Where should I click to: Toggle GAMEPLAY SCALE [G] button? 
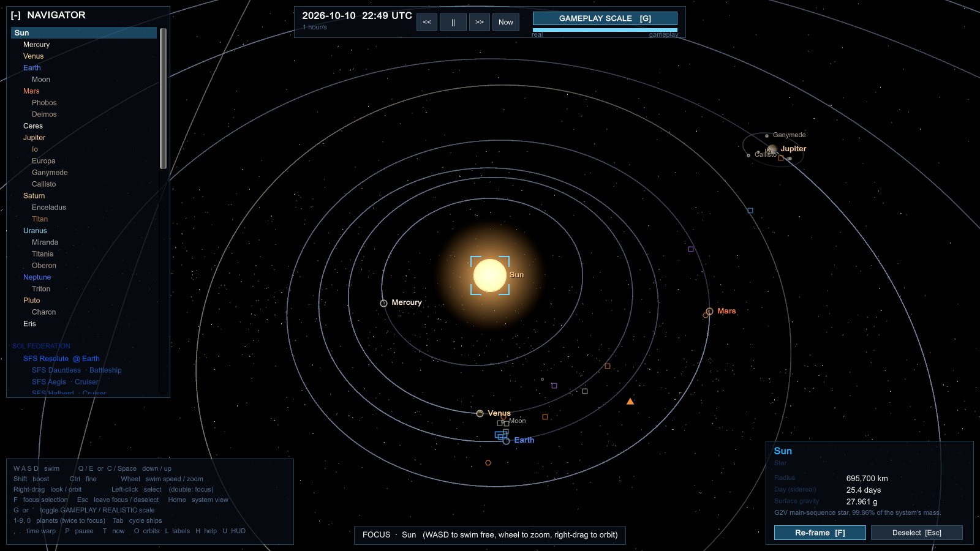[605, 18]
